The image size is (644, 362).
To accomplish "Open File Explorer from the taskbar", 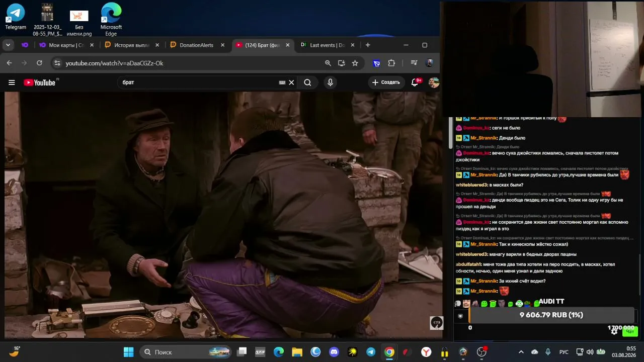I will 297,352.
